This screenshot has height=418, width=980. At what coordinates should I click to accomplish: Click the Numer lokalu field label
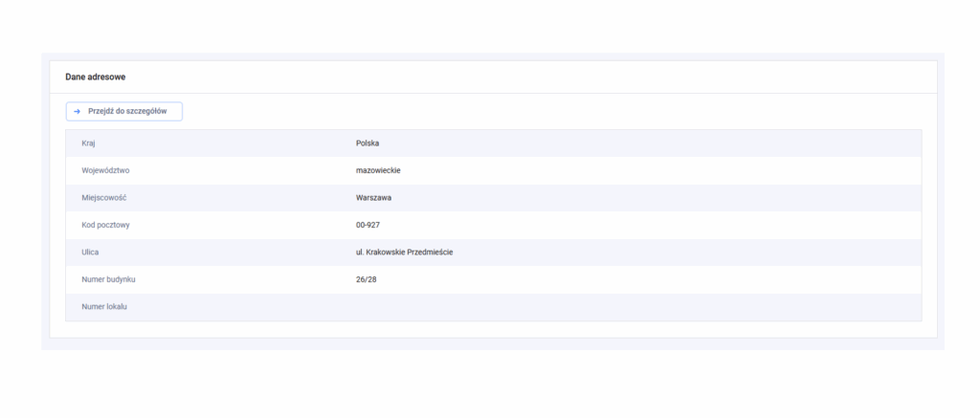point(104,307)
